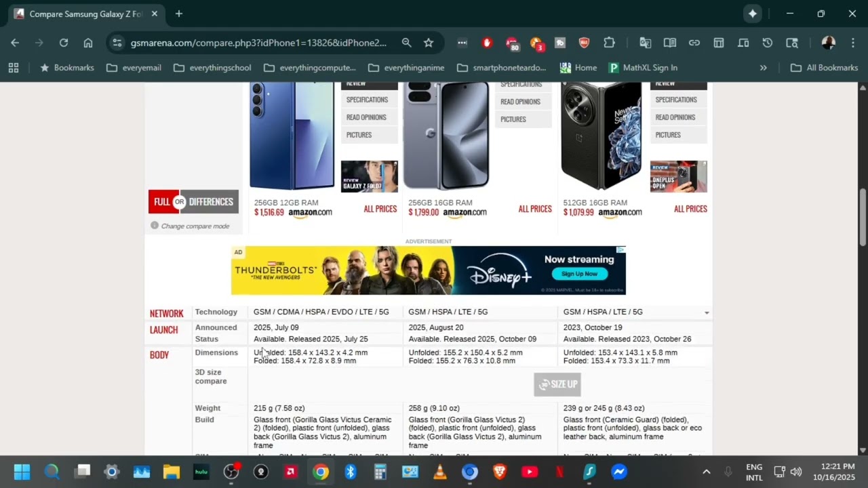This screenshot has width=868, height=488.
Task: Expand hidden system tray icons chevron
Action: (x=706, y=472)
